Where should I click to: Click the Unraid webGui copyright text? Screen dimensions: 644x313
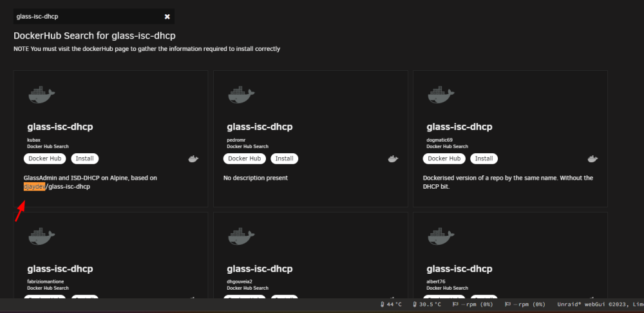point(600,305)
